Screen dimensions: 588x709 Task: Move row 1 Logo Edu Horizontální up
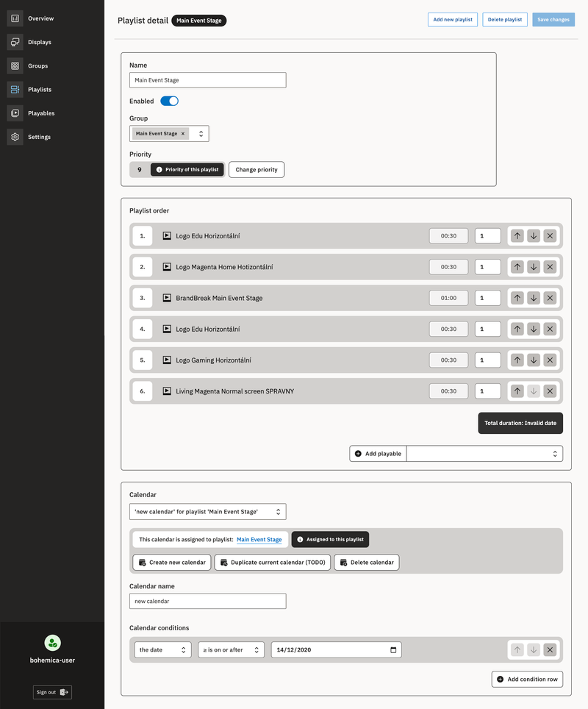point(517,235)
